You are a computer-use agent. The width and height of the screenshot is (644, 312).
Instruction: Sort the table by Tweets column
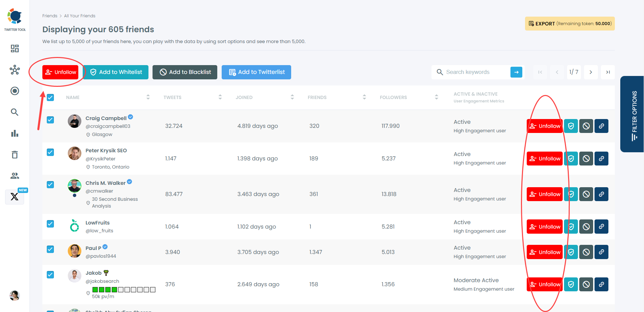click(220, 97)
